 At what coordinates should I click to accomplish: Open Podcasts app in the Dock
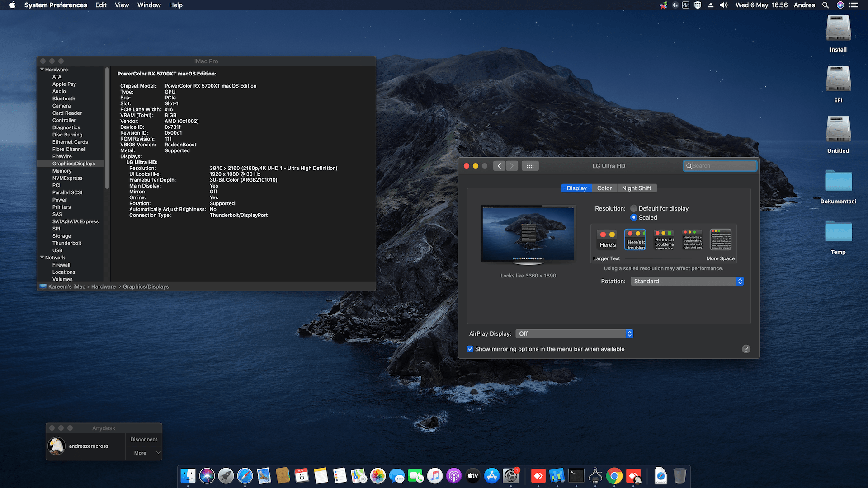point(454,476)
